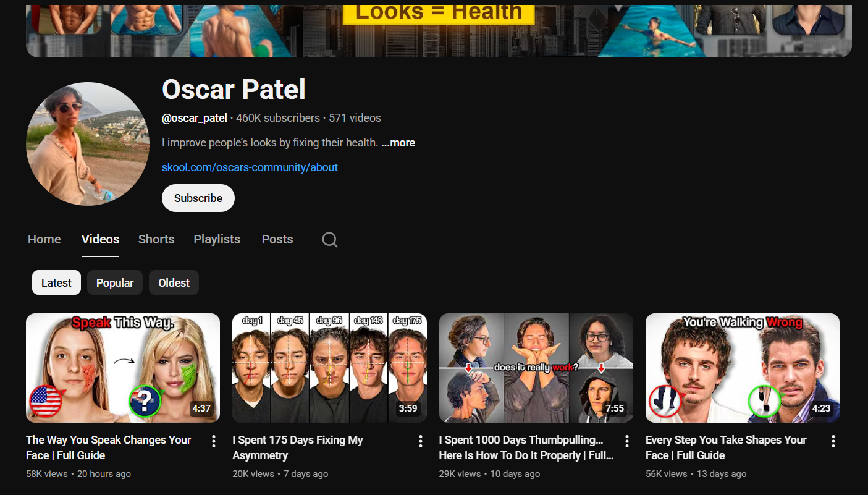Screen dimensions: 868x495
Task: Click the 'Looks = Health' channel banner
Action: (x=439, y=30)
